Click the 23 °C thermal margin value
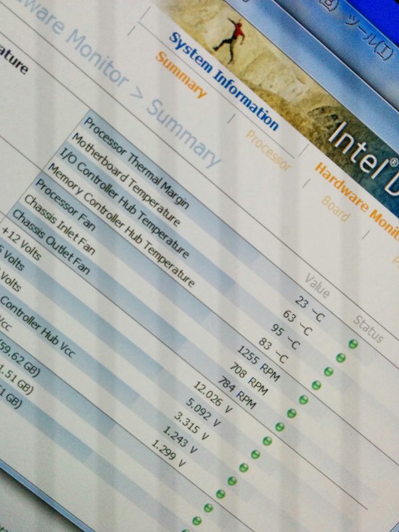 pyautogui.click(x=310, y=309)
